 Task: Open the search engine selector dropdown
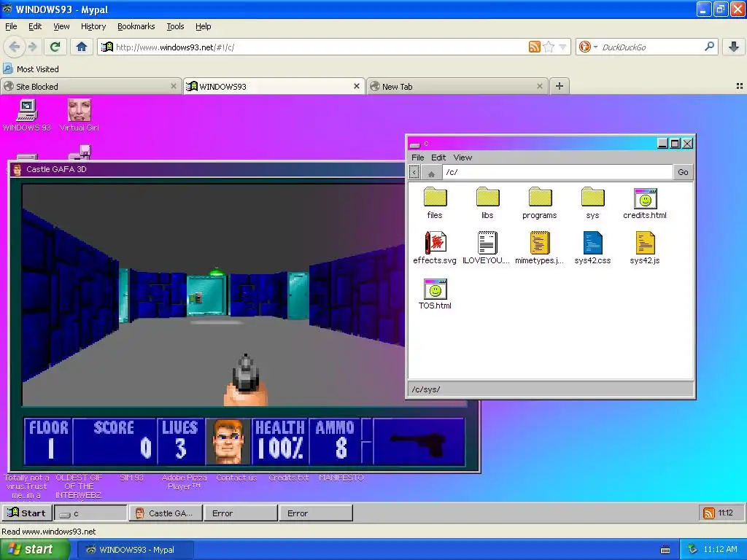click(587, 47)
